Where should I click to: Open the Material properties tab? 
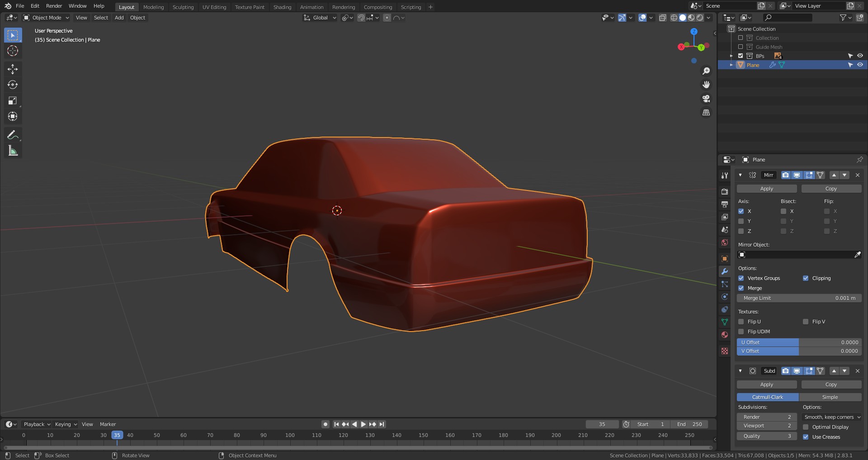pos(725,335)
